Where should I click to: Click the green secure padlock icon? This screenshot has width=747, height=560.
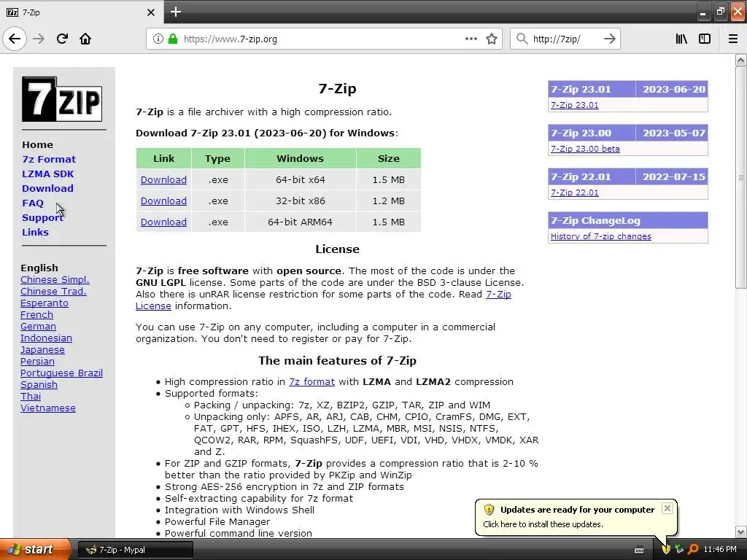point(173,39)
